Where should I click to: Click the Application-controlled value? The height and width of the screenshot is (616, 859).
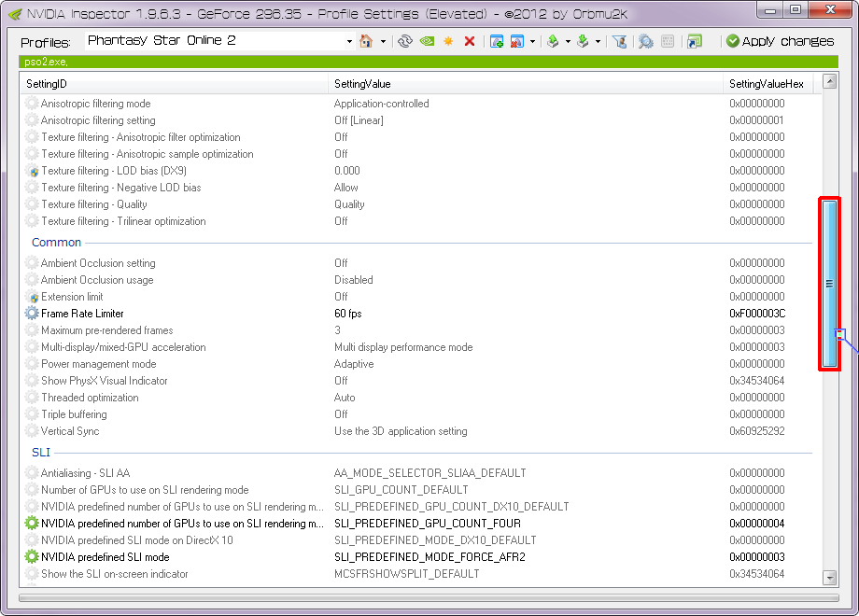pyautogui.click(x=382, y=104)
